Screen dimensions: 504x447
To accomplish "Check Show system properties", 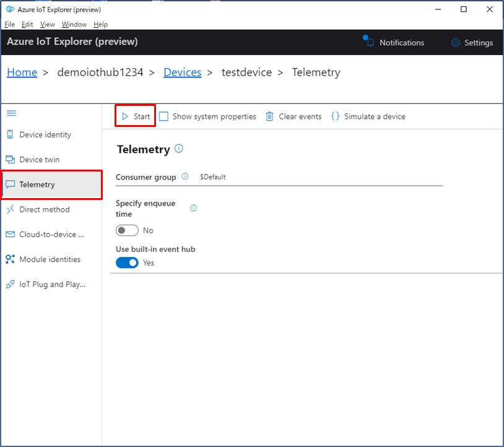I will click(x=163, y=116).
